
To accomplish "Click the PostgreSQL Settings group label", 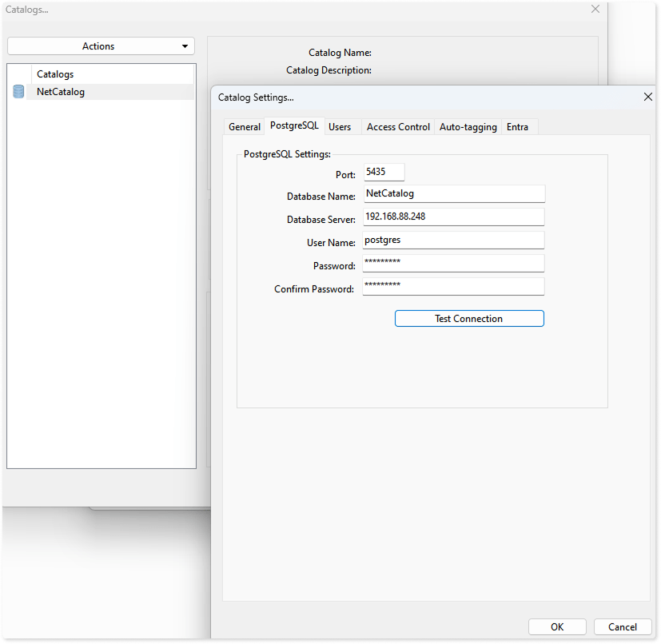I will [287, 154].
